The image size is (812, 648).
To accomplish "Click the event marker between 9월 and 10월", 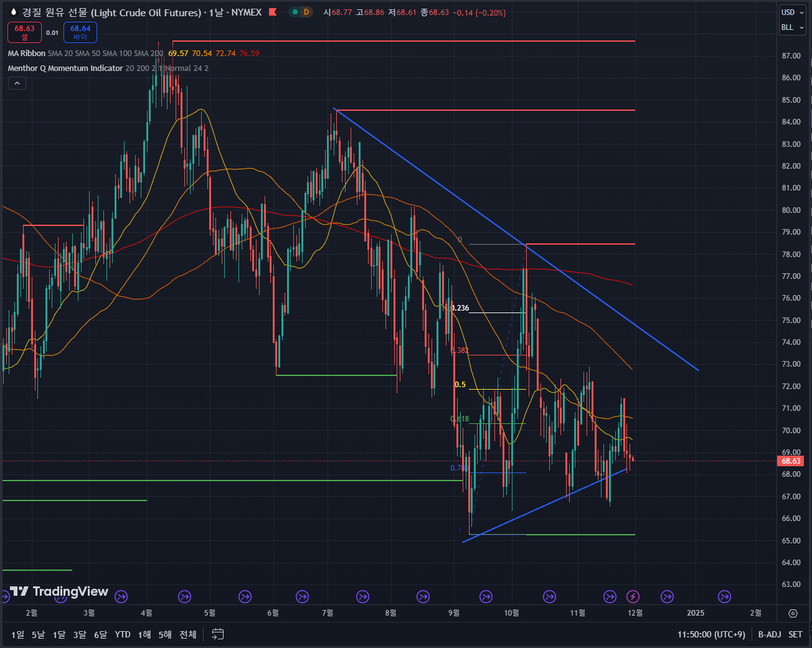I will (486, 597).
